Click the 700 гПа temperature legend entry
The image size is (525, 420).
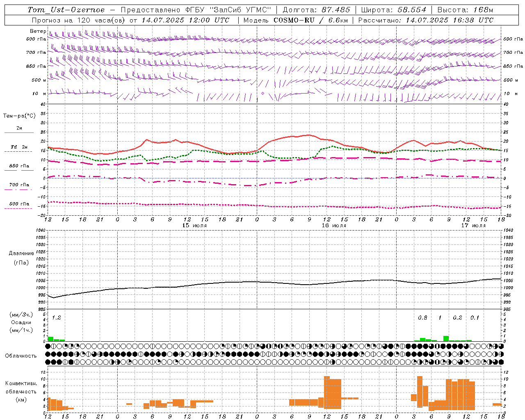[19, 186]
